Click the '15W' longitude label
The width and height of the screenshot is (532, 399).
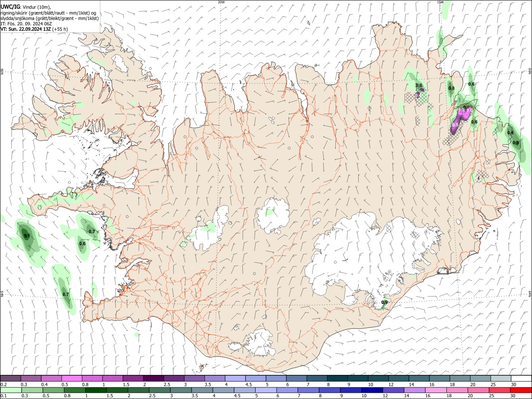pos(440,2)
